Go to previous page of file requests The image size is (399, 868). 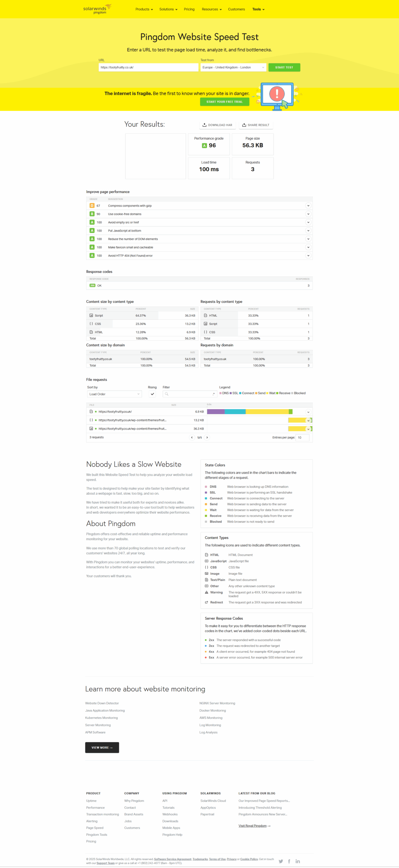(x=192, y=437)
